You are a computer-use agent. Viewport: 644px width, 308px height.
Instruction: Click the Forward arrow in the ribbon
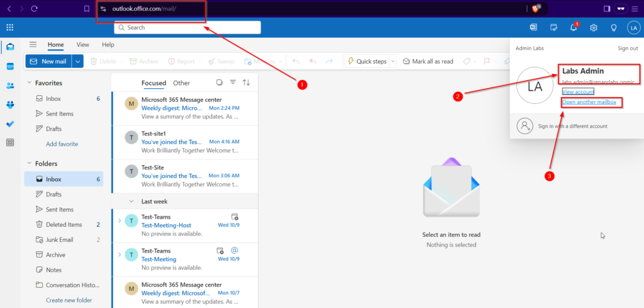(x=329, y=61)
